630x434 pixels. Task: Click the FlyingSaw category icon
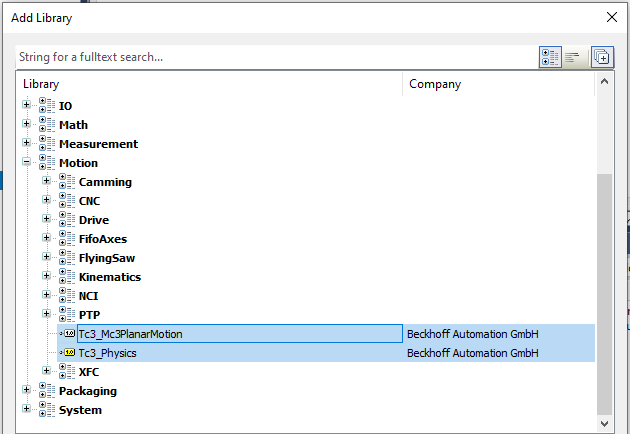[x=67, y=258]
